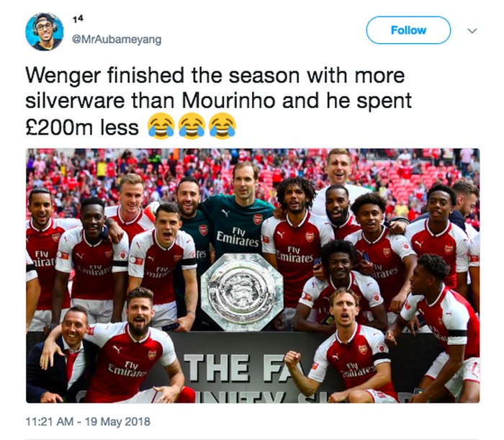Click the display name "14"
The width and height of the screenshot is (504, 440).
pyautogui.click(x=78, y=20)
